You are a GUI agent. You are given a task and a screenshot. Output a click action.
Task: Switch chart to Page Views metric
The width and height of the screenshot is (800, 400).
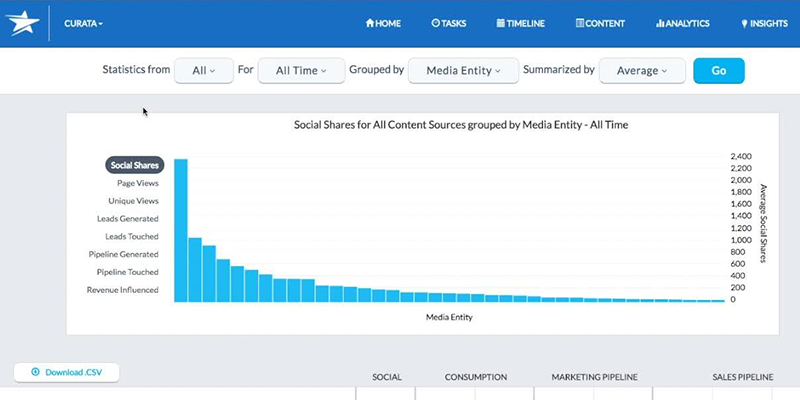[x=137, y=183]
